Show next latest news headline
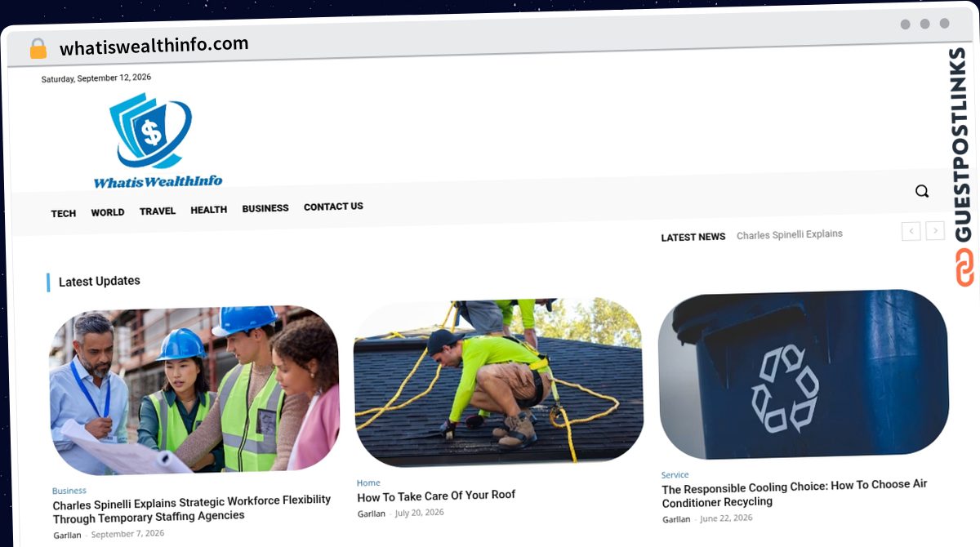Screen dimensions: 980x547 click(936, 230)
